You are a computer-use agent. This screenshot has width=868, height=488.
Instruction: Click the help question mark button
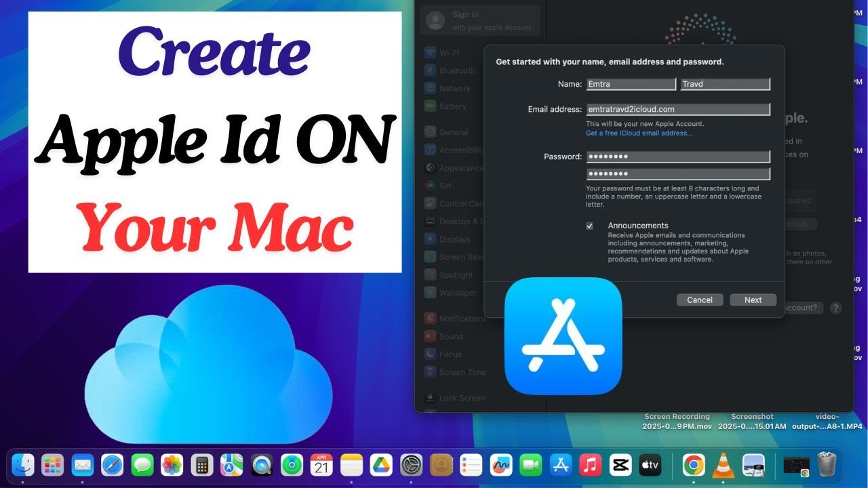[835, 308]
